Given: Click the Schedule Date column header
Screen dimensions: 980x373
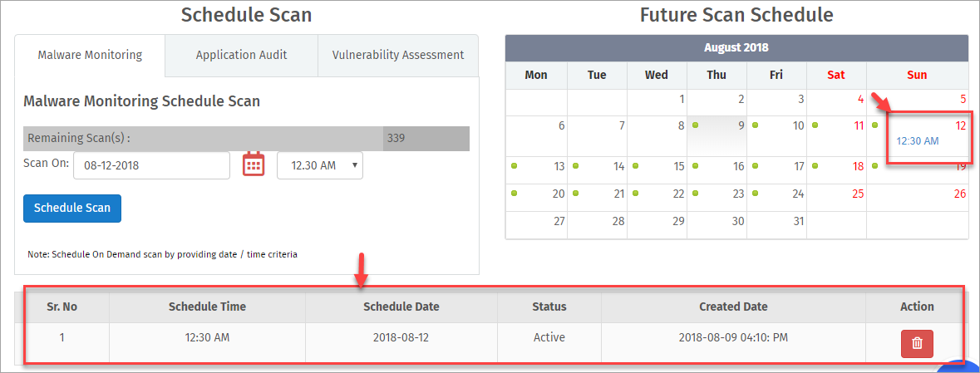Looking at the screenshot, I should point(401,307).
